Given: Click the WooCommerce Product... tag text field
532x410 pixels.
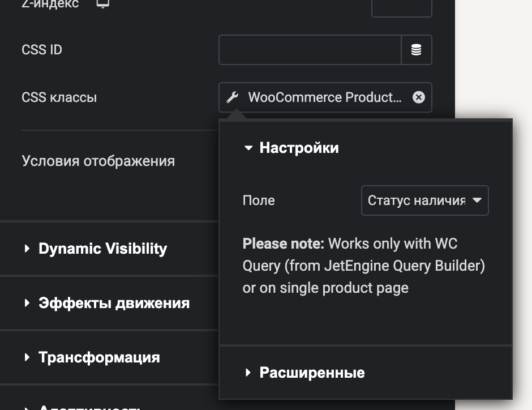Looking at the screenshot, I should [x=325, y=97].
